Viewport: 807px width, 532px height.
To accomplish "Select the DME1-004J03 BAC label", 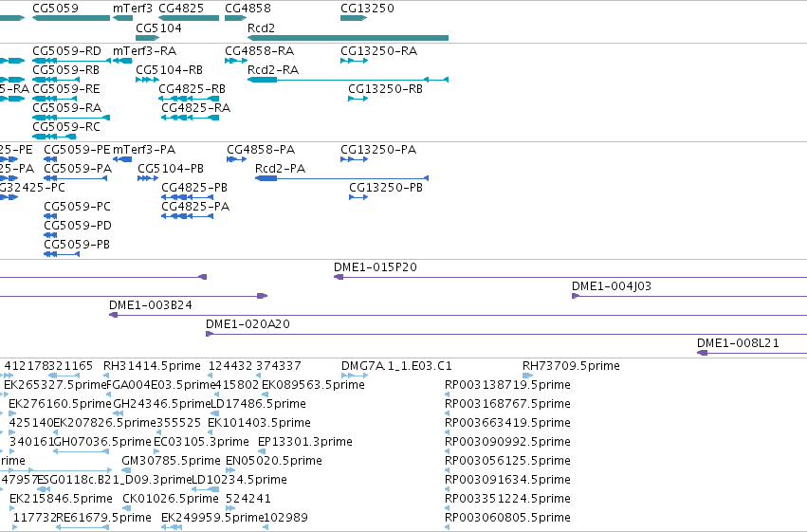I will coord(612,286).
